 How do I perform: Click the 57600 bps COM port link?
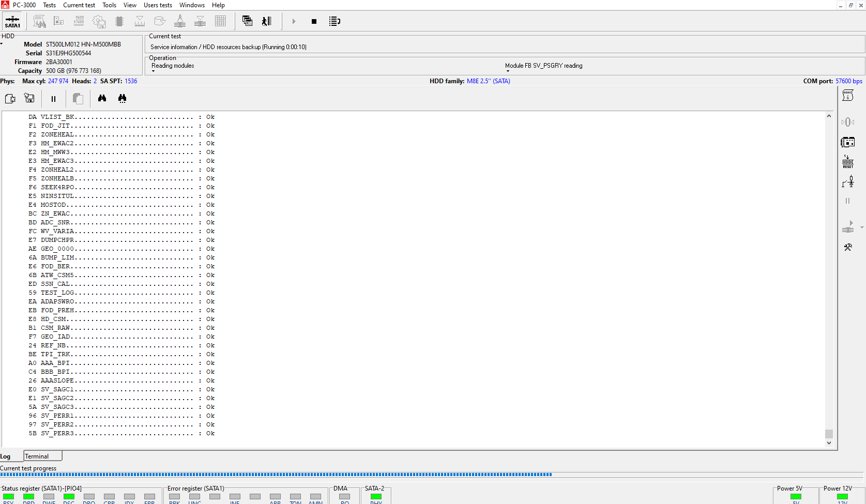click(848, 81)
